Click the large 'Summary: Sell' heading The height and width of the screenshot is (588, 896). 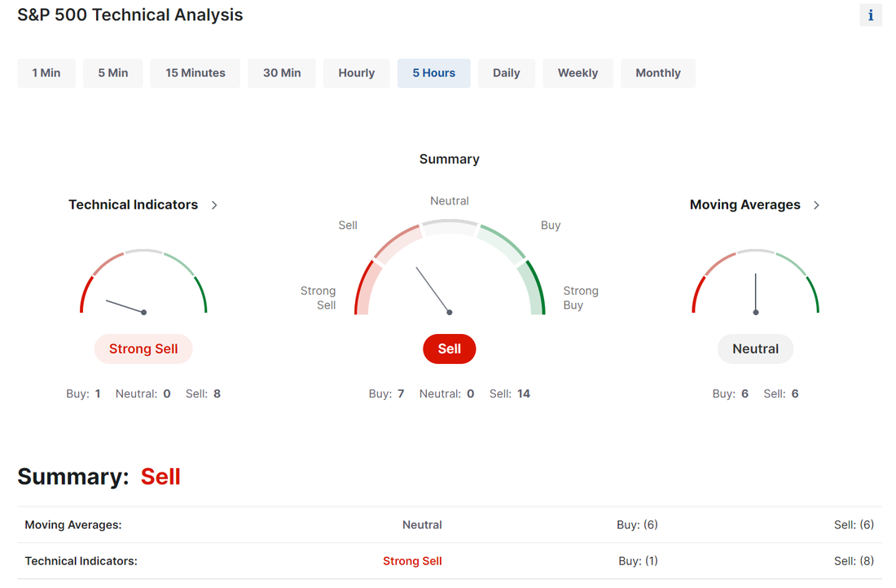99,476
